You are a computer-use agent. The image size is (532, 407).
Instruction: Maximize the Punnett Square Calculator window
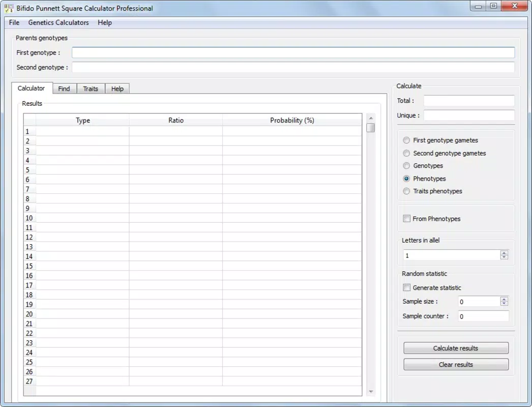coord(494,6)
